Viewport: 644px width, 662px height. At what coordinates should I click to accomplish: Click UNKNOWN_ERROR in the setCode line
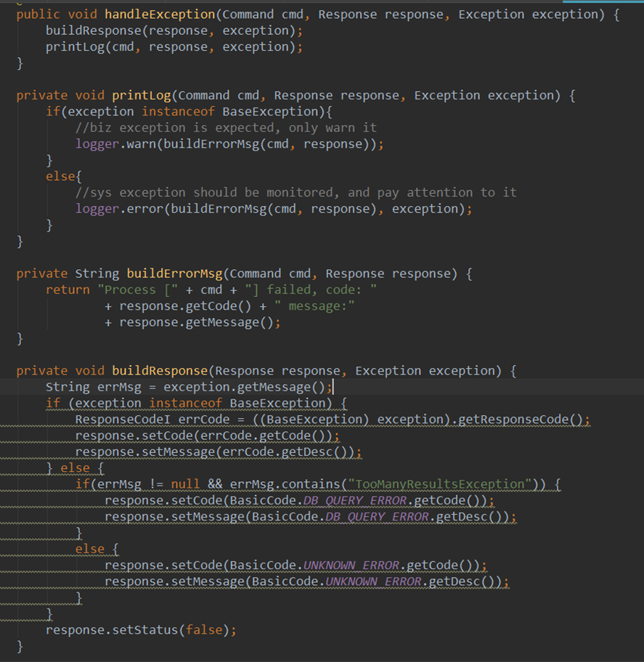click(351, 565)
